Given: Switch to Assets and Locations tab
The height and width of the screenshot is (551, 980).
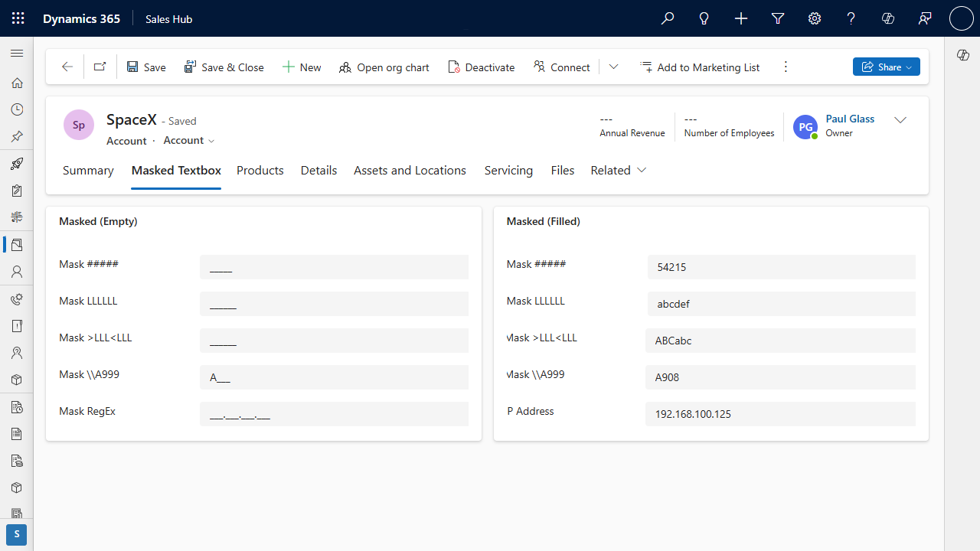Looking at the screenshot, I should click(x=410, y=171).
